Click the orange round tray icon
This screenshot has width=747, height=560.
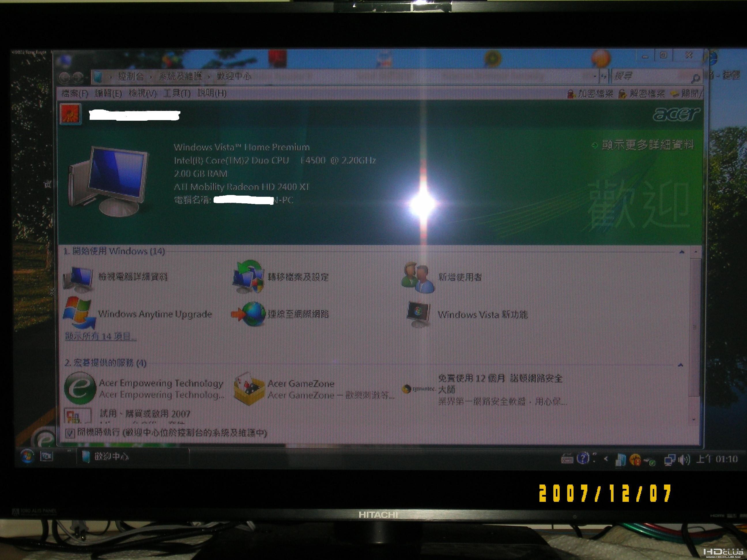635,460
